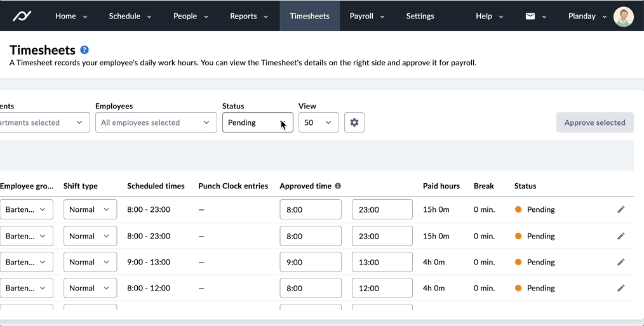This screenshot has width=644, height=326.
Task: Click the Approved time info icon
Action: (x=338, y=186)
